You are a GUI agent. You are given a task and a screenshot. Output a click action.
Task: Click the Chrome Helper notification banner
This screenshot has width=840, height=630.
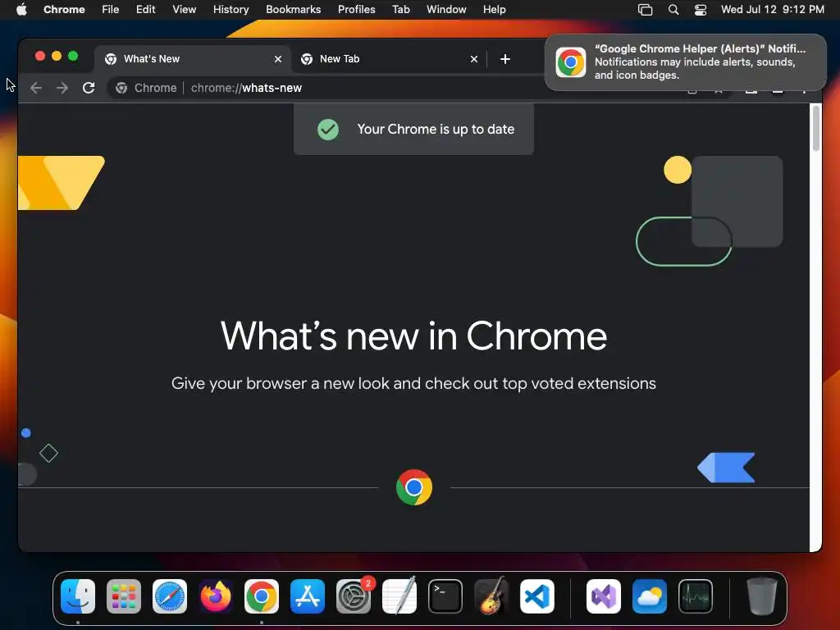click(686, 62)
